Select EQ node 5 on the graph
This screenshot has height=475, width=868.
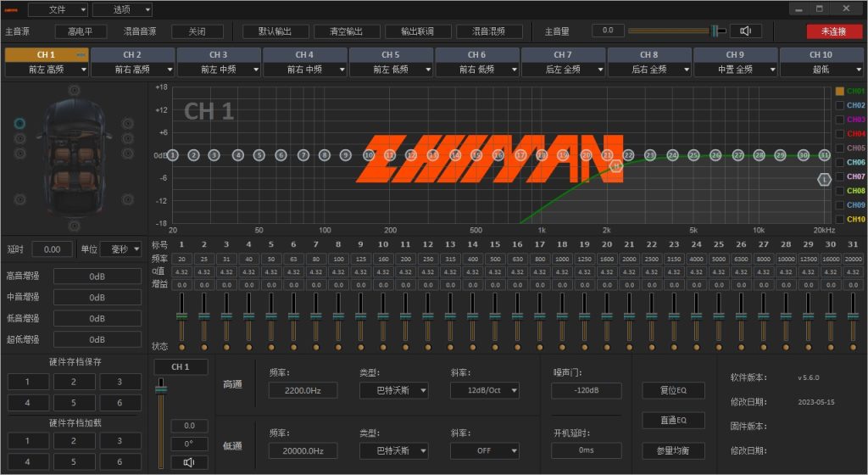tap(259, 155)
